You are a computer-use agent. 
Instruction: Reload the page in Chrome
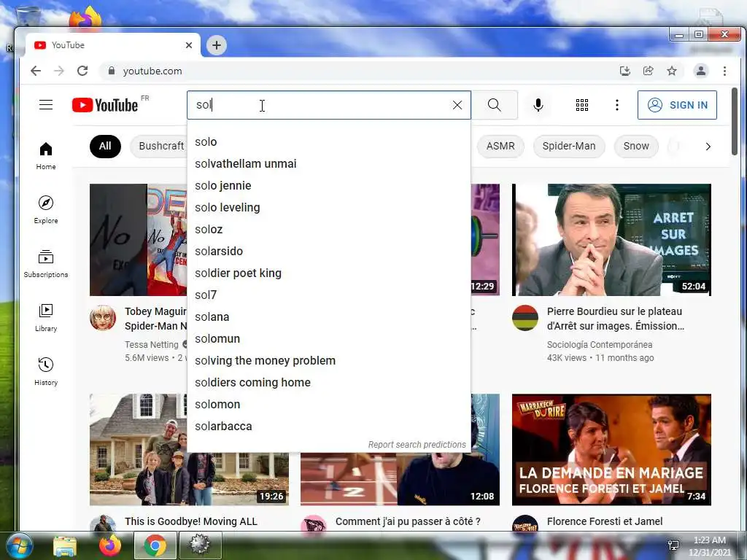(82, 71)
